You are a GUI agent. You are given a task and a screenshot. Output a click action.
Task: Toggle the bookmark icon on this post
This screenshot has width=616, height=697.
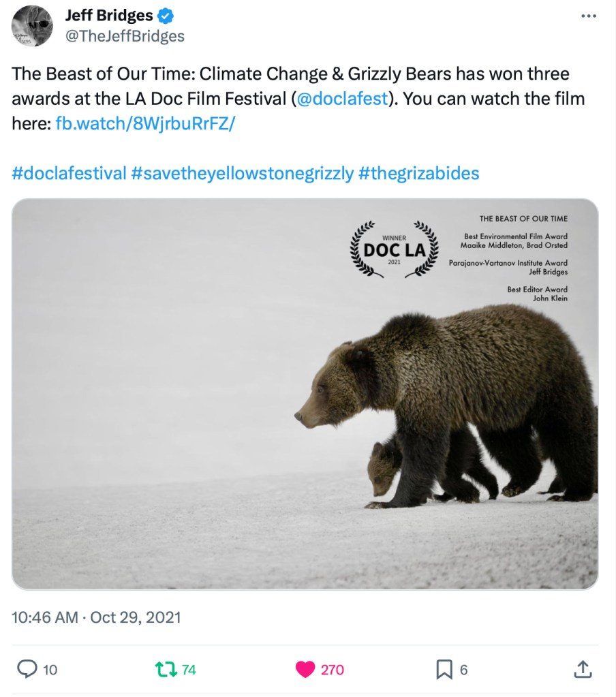[444, 670]
